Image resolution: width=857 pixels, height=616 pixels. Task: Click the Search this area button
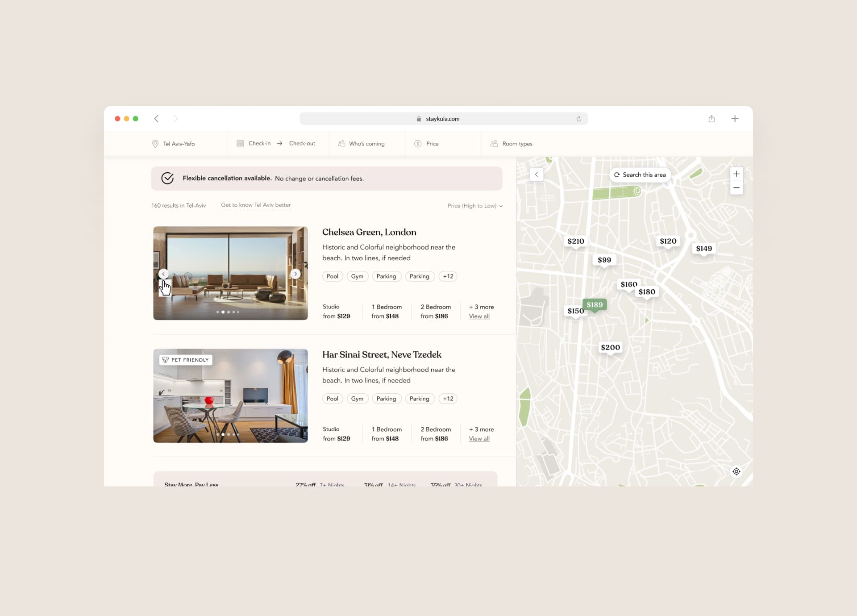[x=640, y=175]
